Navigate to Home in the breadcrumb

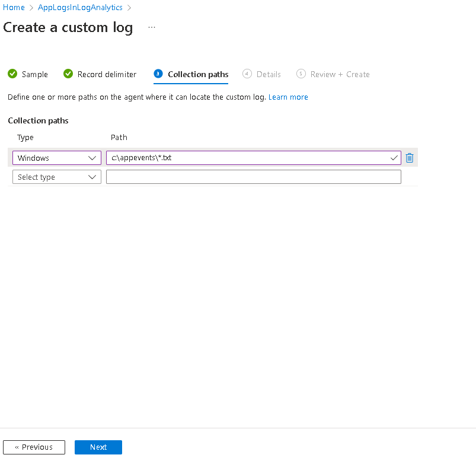(14, 8)
